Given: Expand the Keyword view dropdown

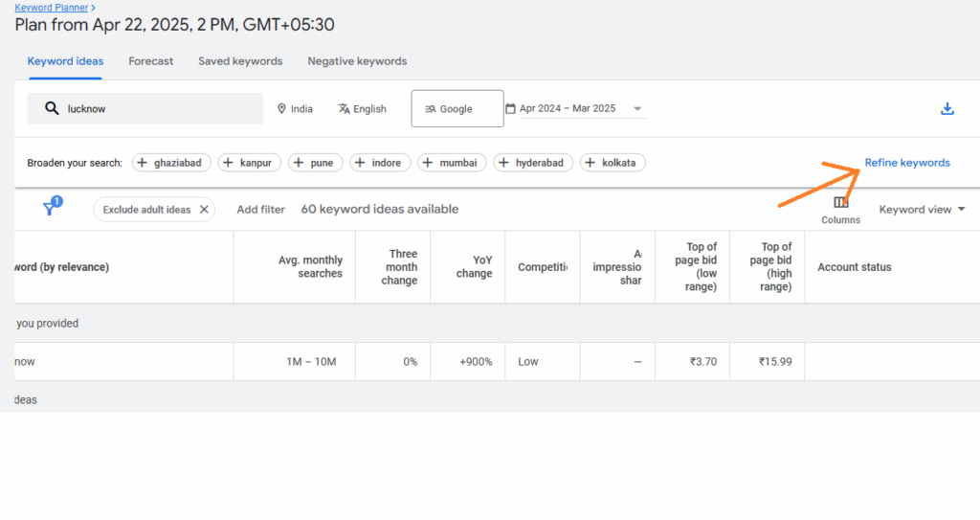Looking at the screenshot, I should (x=922, y=210).
